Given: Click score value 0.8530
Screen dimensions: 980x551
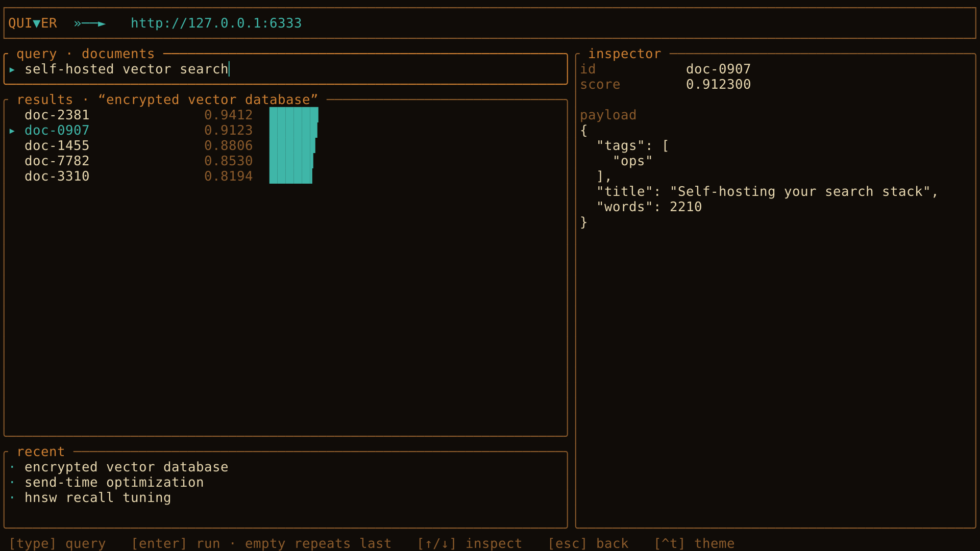Looking at the screenshot, I should [229, 161].
